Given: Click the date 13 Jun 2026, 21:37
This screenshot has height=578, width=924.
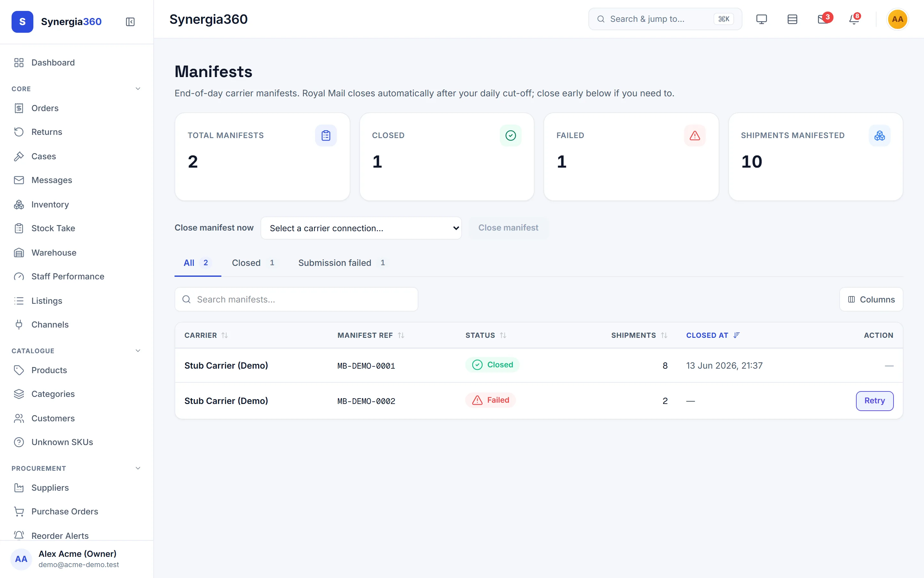Looking at the screenshot, I should click(724, 365).
